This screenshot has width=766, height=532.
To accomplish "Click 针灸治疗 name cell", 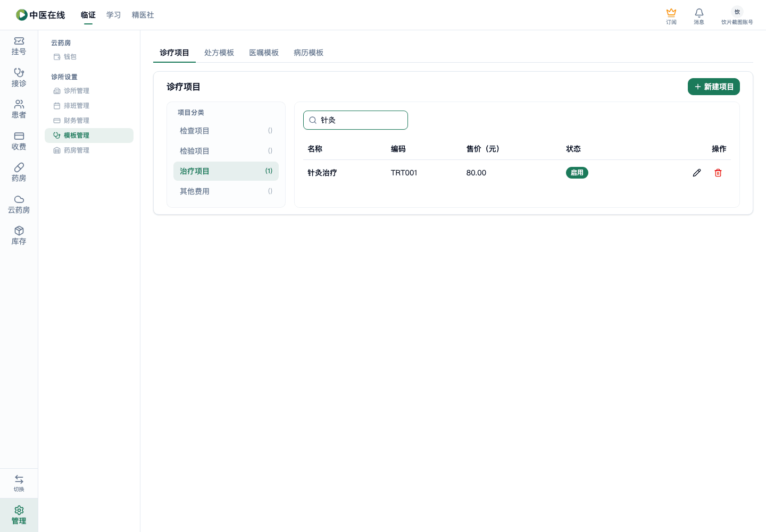I will (322, 173).
